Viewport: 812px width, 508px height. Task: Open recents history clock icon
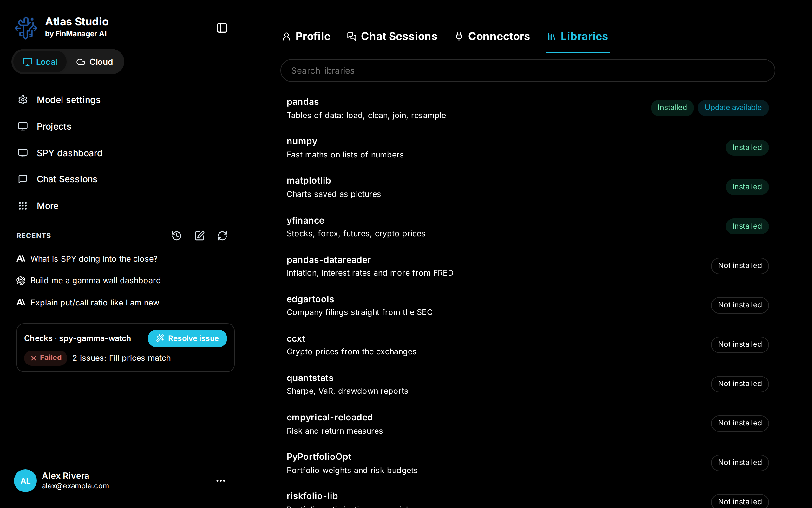point(176,236)
